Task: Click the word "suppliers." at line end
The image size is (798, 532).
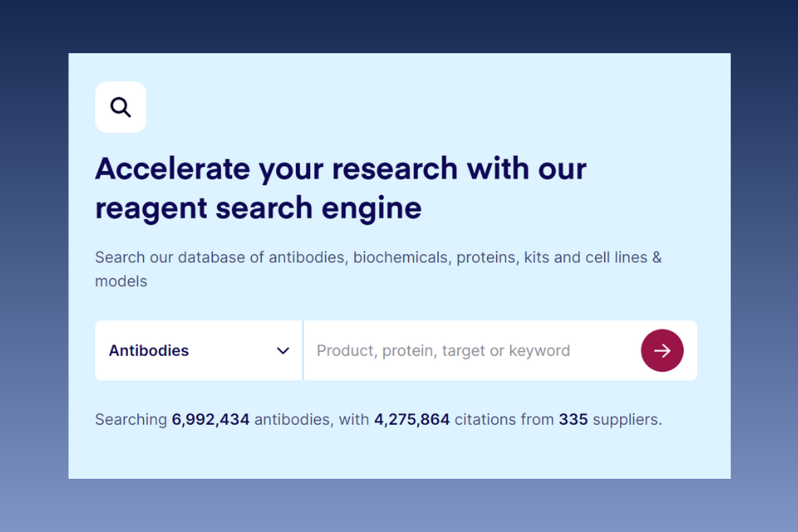Action: (627, 420)
